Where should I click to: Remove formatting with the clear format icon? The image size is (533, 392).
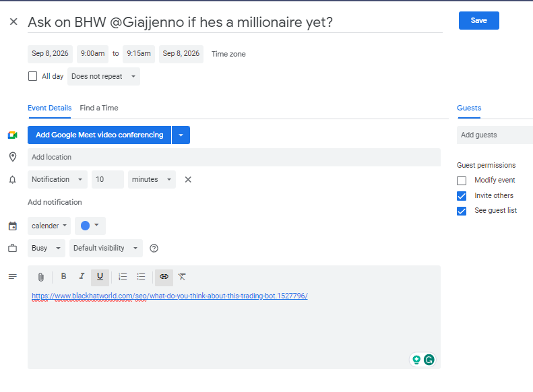pos(182,277)
